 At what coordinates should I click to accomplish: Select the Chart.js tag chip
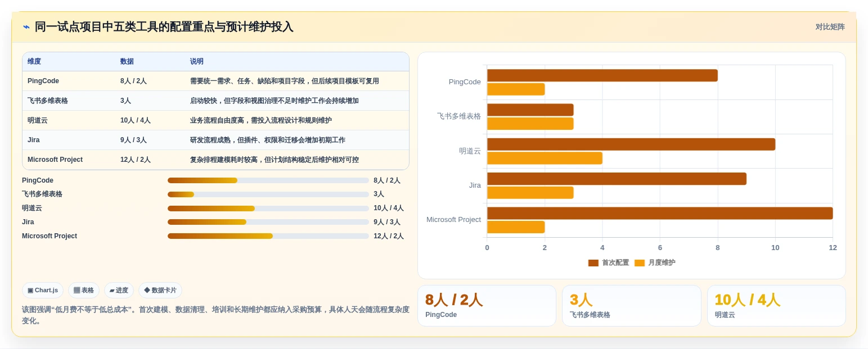[43, 291]
